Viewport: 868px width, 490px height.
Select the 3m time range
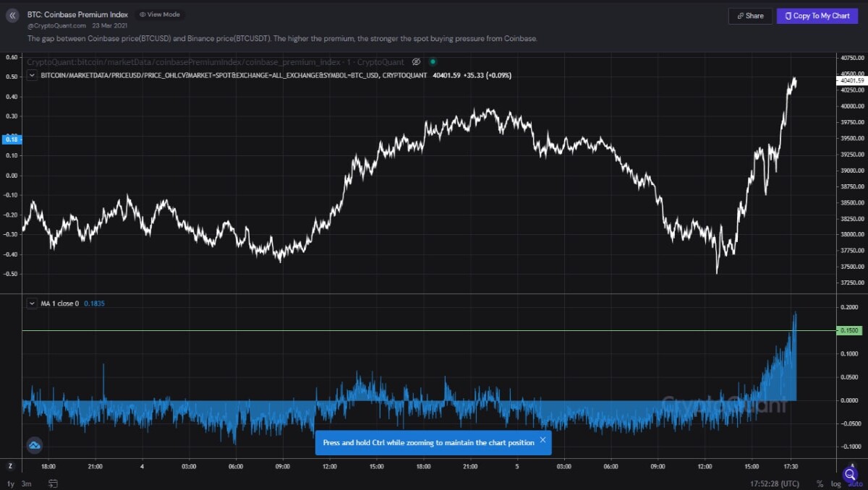(27, 483)
